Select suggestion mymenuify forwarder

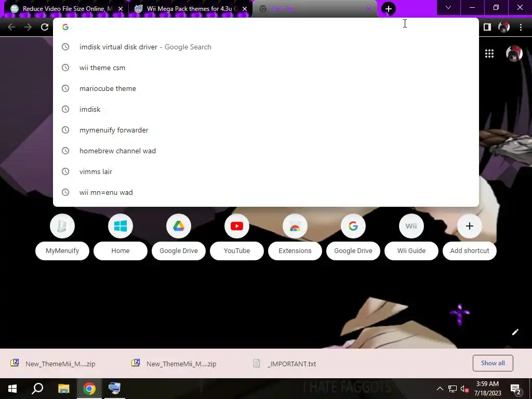(x=266, y=130)
